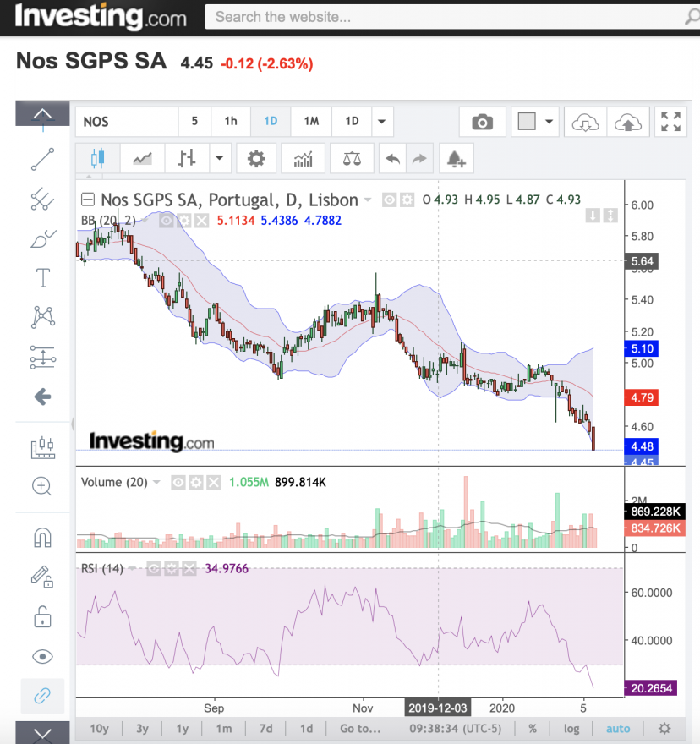Select the 1h interval
700x744 pixels.
click(231, 122)
